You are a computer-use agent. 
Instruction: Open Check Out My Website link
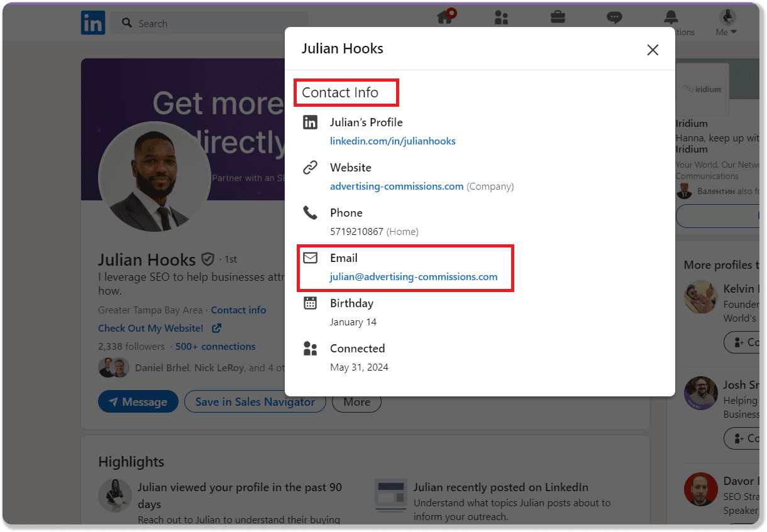[x=151, y=328]
